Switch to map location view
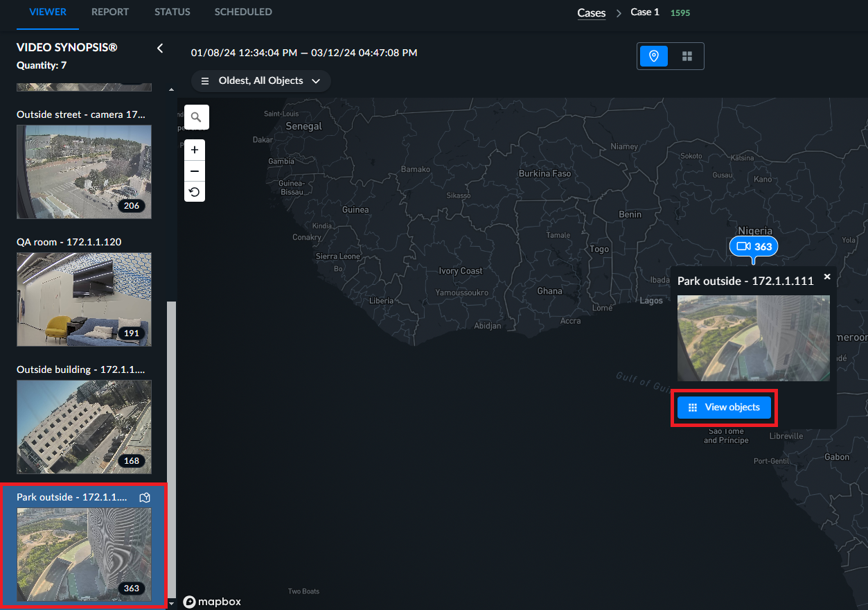The width and height of the screenshot is (868, 610). [x=654, y=56]
